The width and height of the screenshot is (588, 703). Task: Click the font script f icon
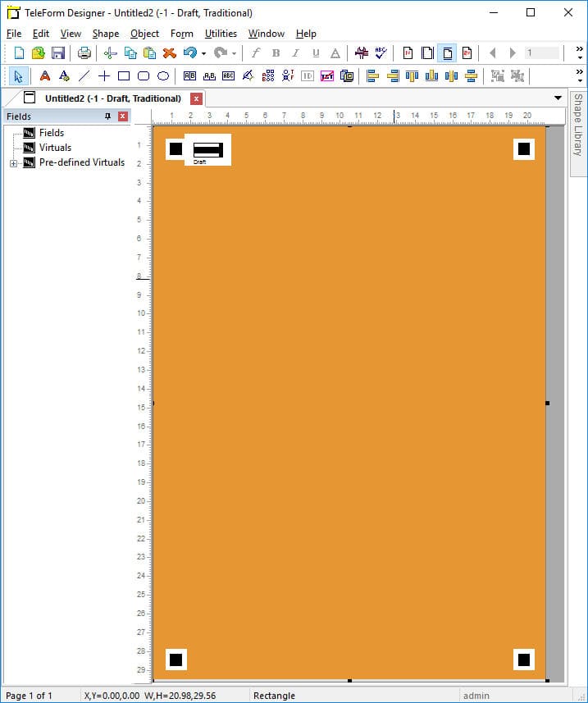click(256, 52)
